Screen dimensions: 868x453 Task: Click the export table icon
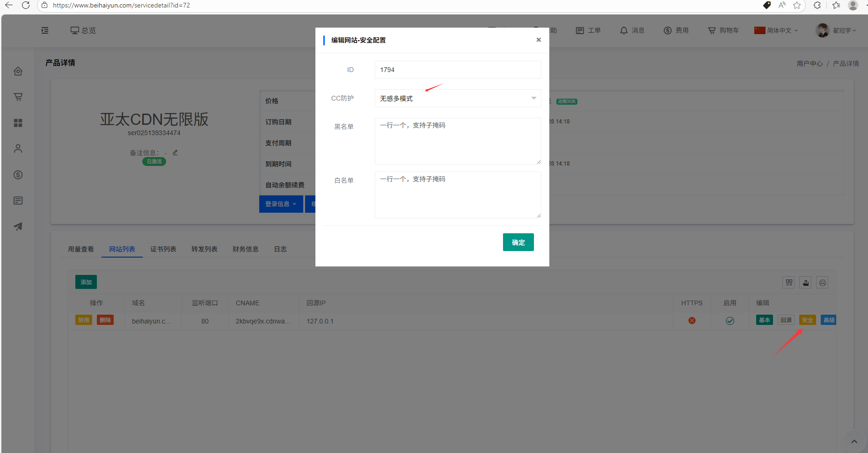point(805,282)
